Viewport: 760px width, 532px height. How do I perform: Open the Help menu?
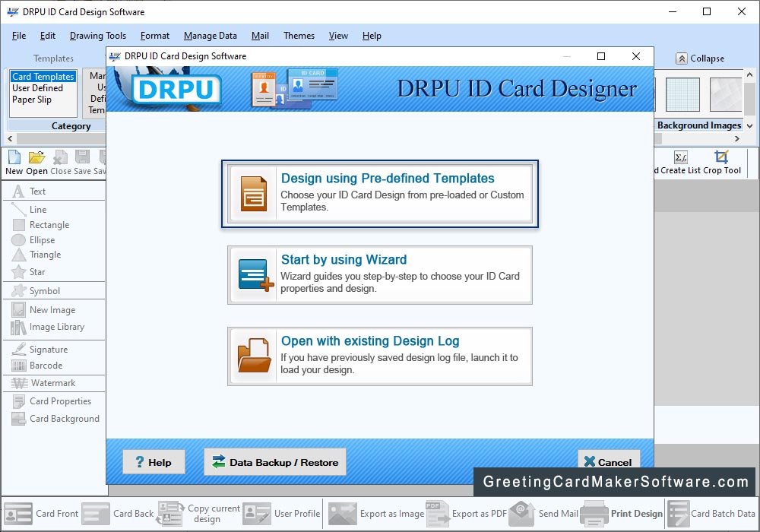point(372,36)
